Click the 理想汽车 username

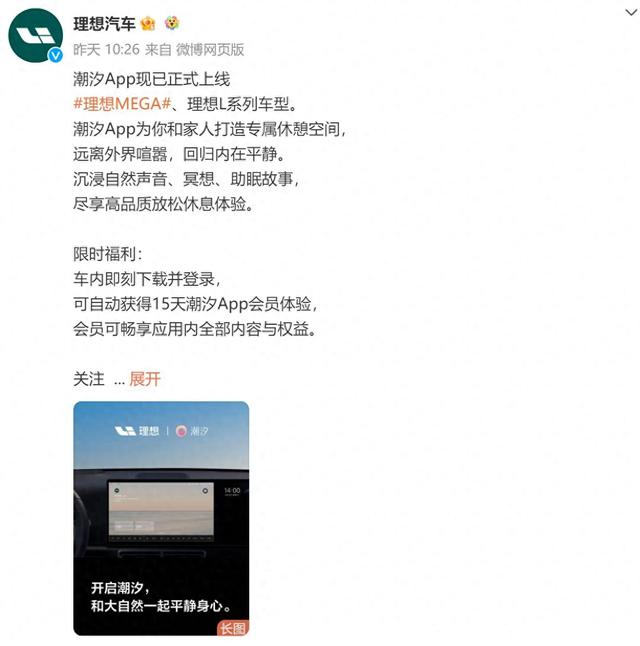click(x=104, y=23)
